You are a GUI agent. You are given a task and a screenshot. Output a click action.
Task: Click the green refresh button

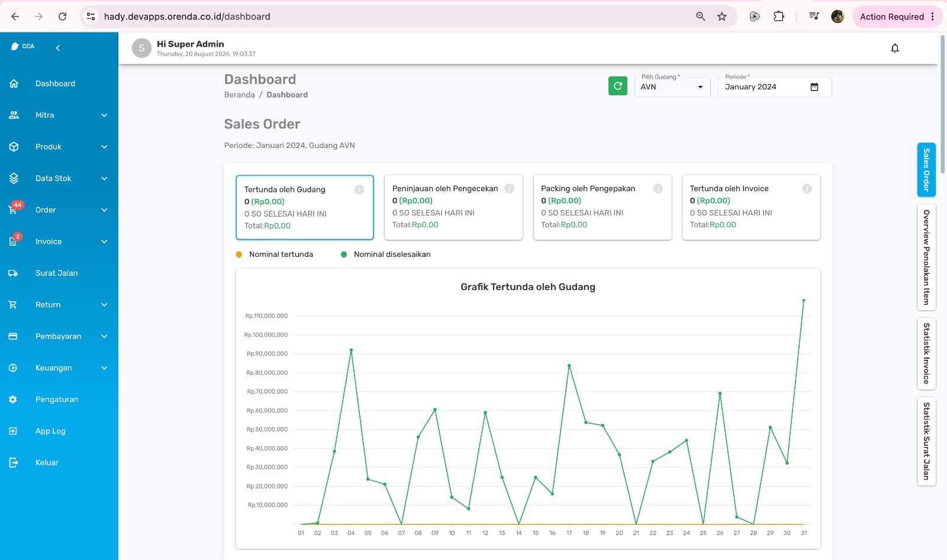[618, 86]
